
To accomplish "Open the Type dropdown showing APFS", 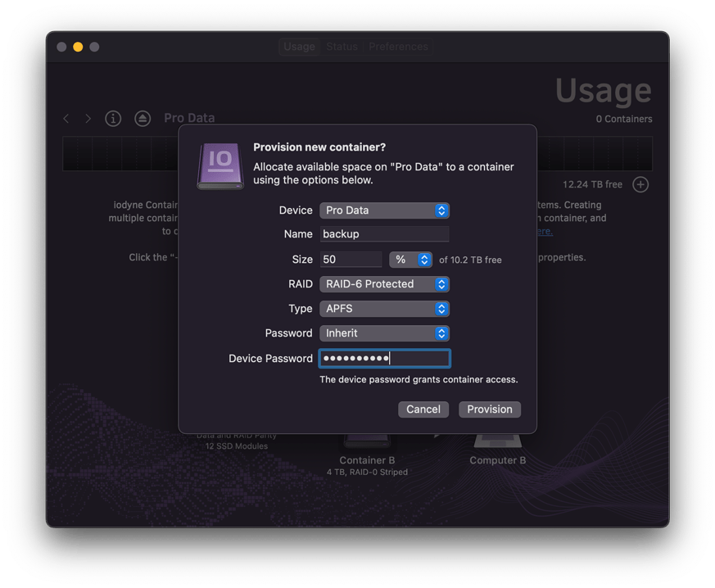I will click(x=384, y=309).
